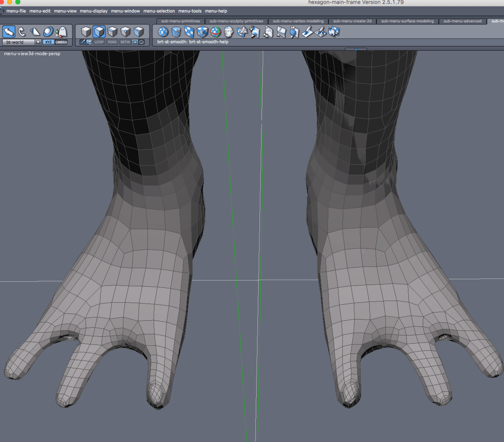The image size is (504, 442).
Task: Pick the checkered cube UV icon
Action: click(x=202, y=32)
